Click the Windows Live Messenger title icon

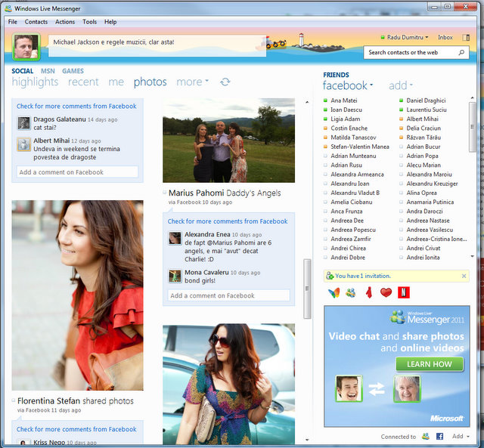pyautogui.click(x=8, y=8)
